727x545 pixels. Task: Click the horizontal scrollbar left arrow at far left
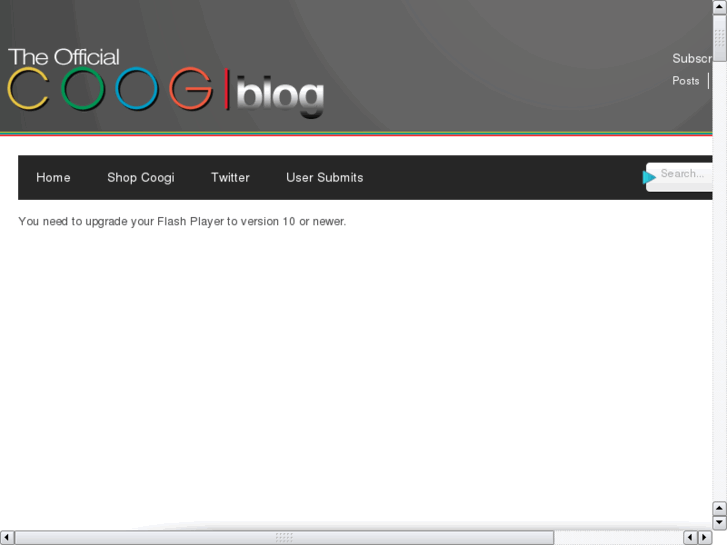pyautogui.click(x=7, y=538)
